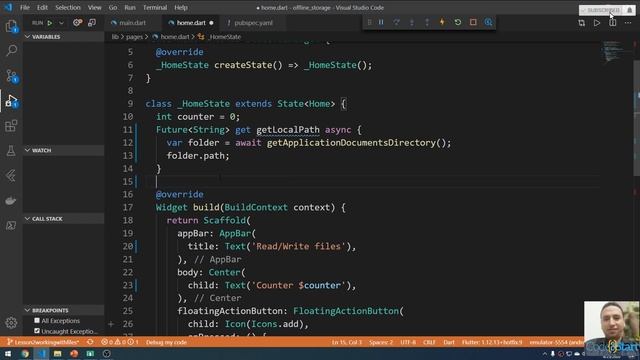Collapse the CALL STACK section
640x360 pixels.
(64, 219)
